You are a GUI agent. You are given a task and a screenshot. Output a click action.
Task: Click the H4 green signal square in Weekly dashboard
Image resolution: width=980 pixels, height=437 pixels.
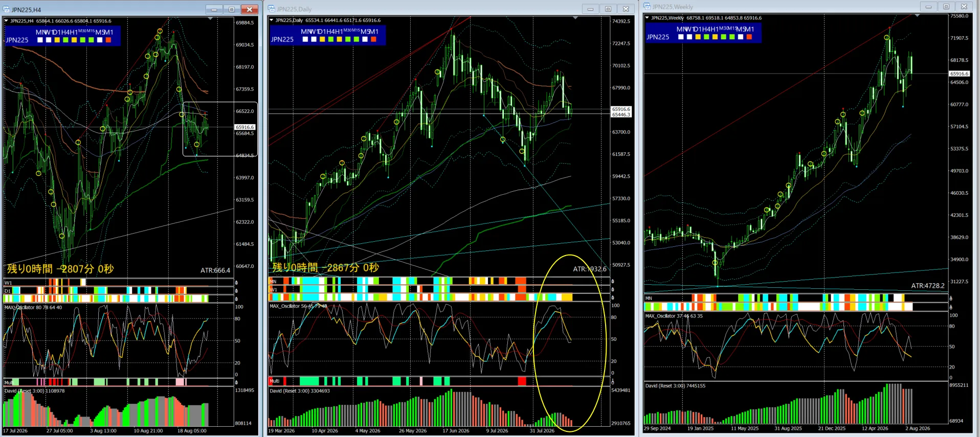point(706,37)
